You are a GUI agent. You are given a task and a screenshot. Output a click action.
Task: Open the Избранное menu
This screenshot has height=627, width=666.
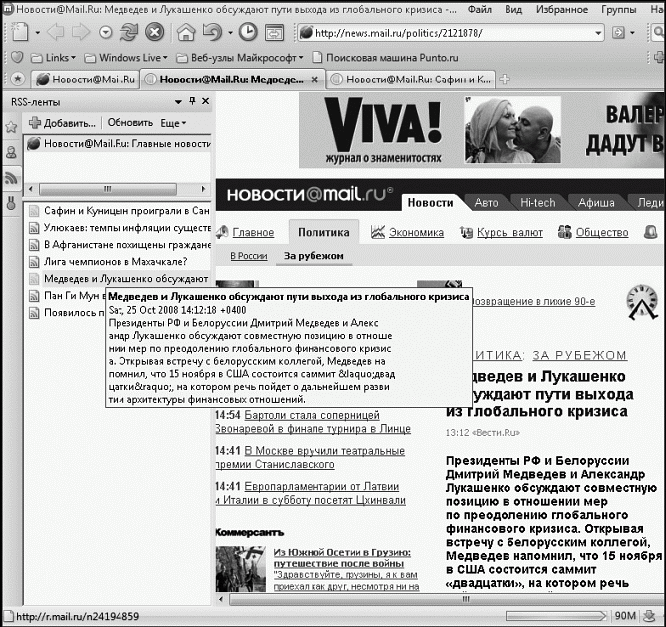tap(562, 9)
